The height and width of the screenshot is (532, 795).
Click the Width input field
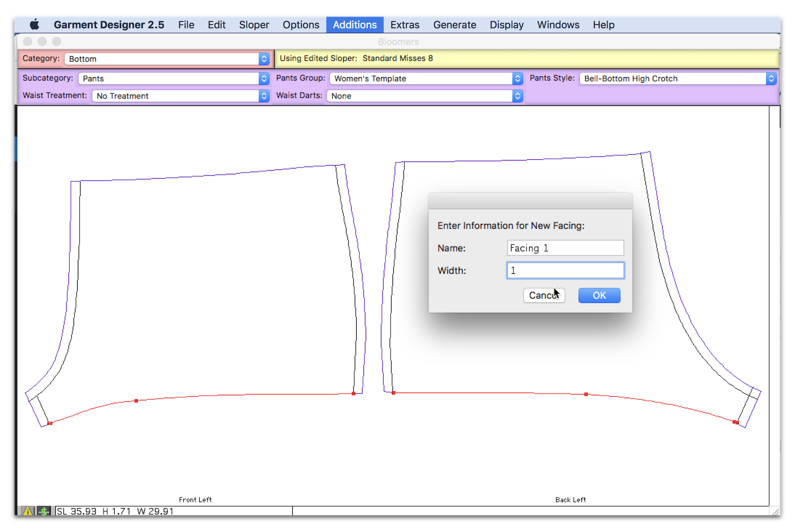pos(565,271)
